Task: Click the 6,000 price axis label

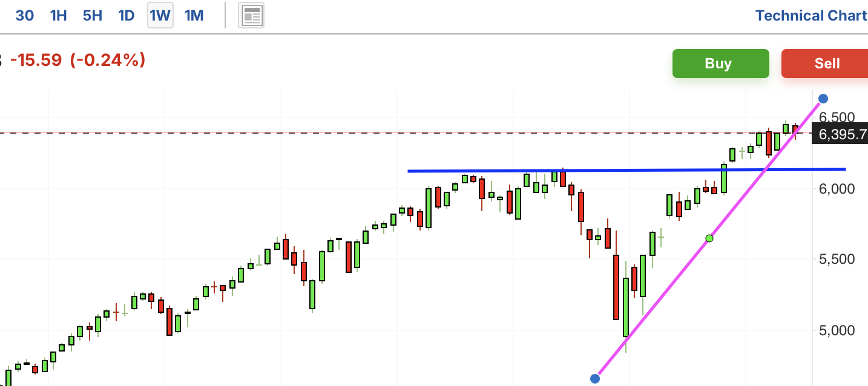Action: coord(838,189)
